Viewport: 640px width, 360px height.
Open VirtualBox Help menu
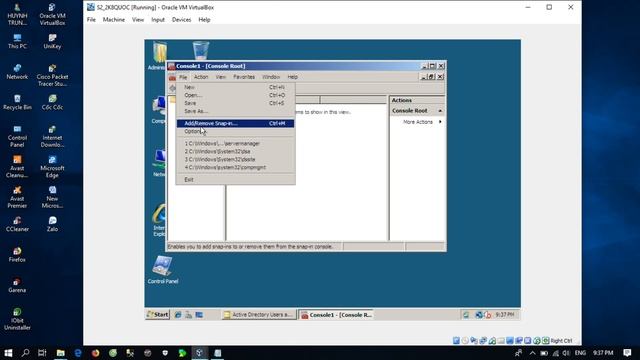tap(204, 20)
